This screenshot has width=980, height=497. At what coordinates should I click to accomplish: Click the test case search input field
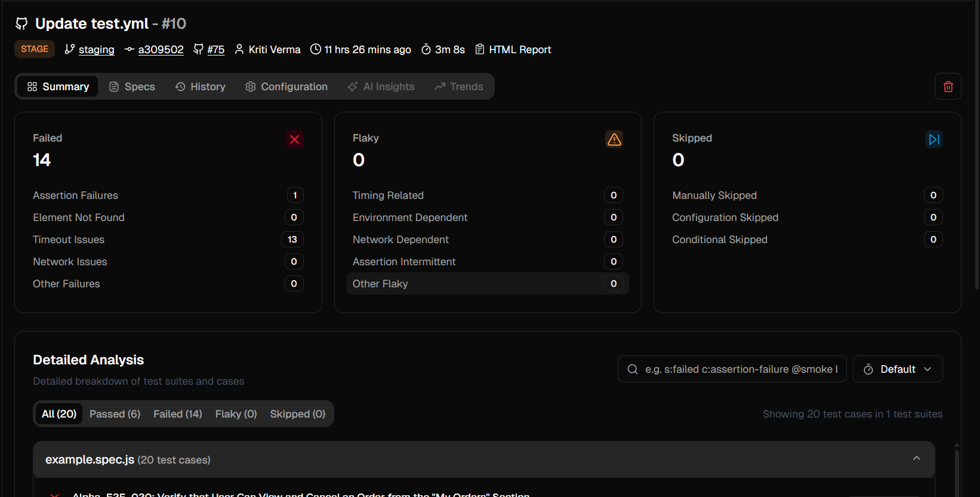[x=732, y=369]
